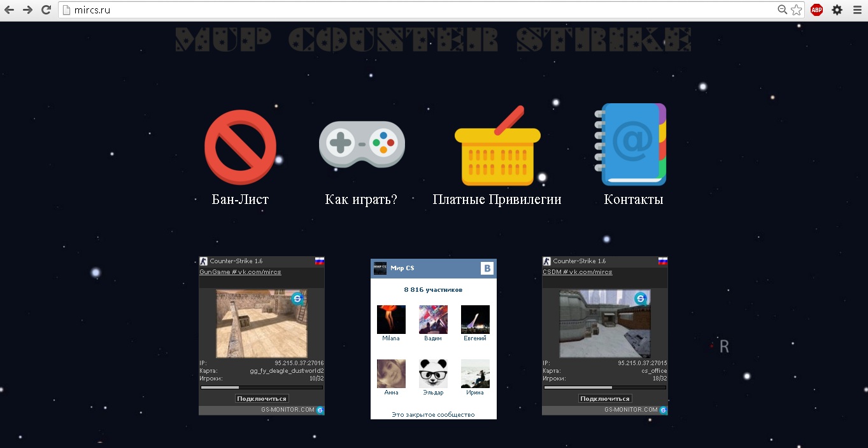The width and height of the screenshot is (868, 448).
Task: Click the yellow shopping basket icon
Action: (x=497, y=146)
